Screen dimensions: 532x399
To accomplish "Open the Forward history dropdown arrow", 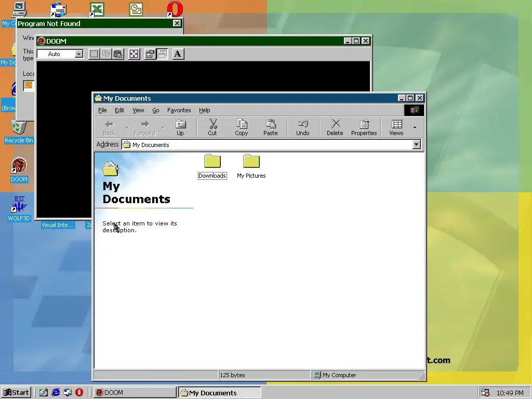I will pyautogui.click(x=163, y=128).
